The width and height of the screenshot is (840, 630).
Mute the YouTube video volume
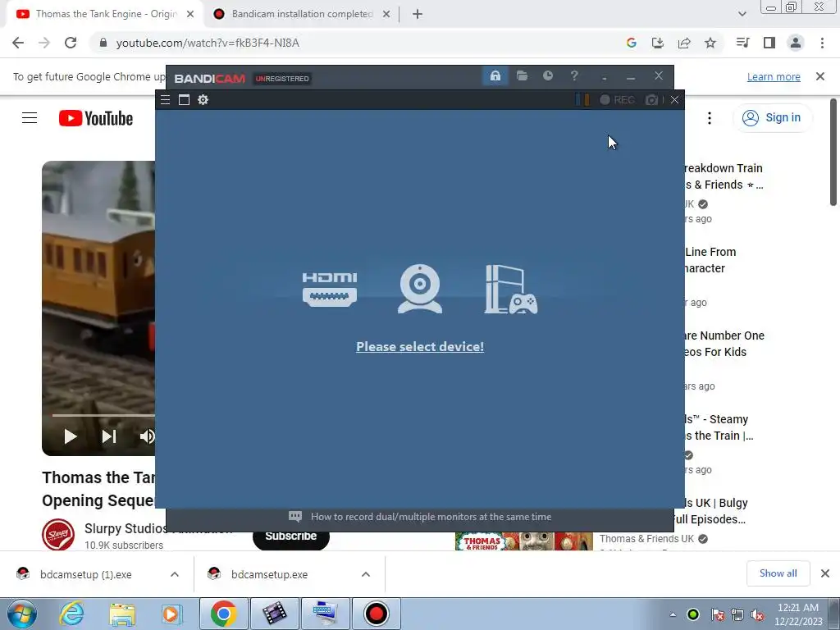click(147, 436)
